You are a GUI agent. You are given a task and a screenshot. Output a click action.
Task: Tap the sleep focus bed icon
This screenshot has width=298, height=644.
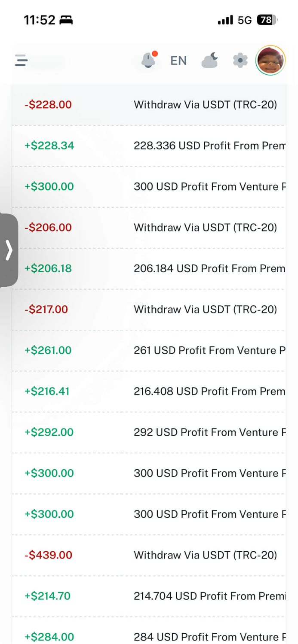(66, 20)
